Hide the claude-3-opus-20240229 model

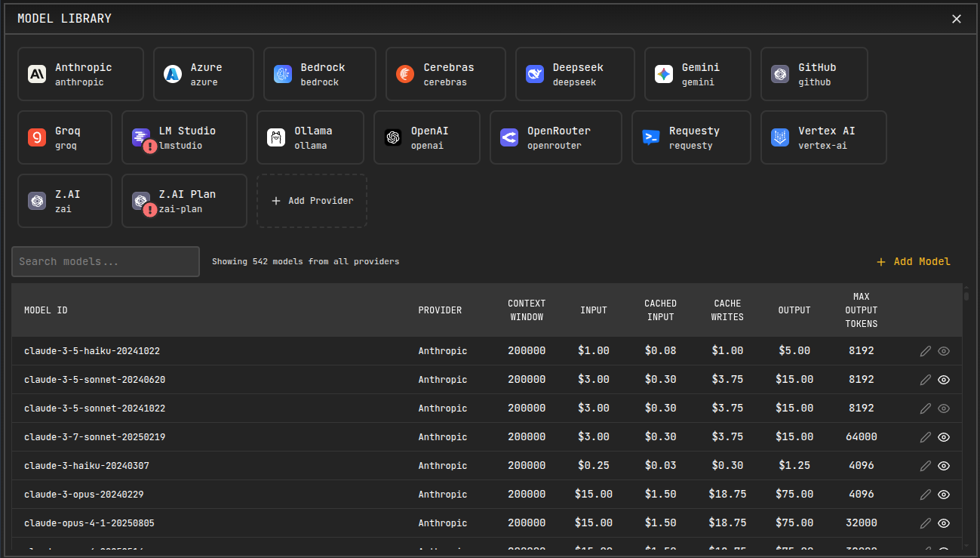coord(943,495)
